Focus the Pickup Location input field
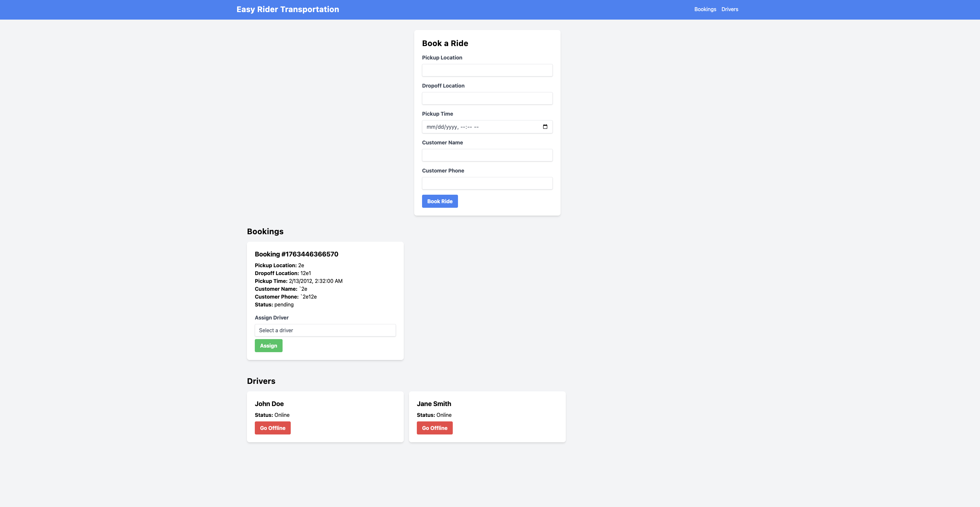This screenshot has width=980, height=507. 487,70
